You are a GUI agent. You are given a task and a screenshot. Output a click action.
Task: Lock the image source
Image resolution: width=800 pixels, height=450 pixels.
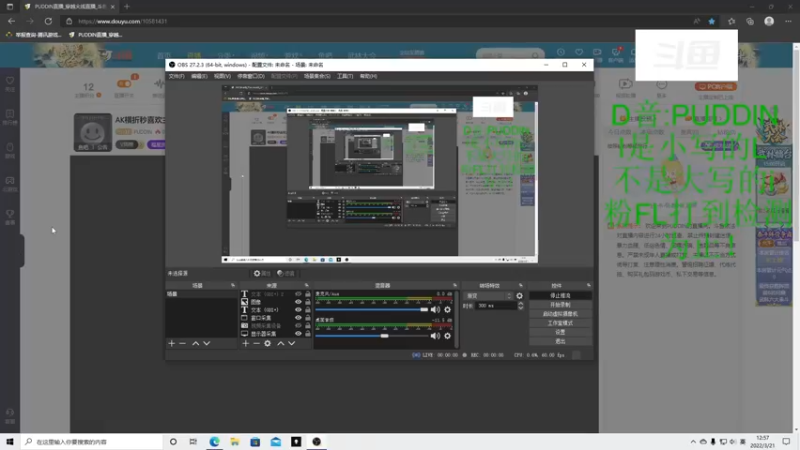pos(308,302)
